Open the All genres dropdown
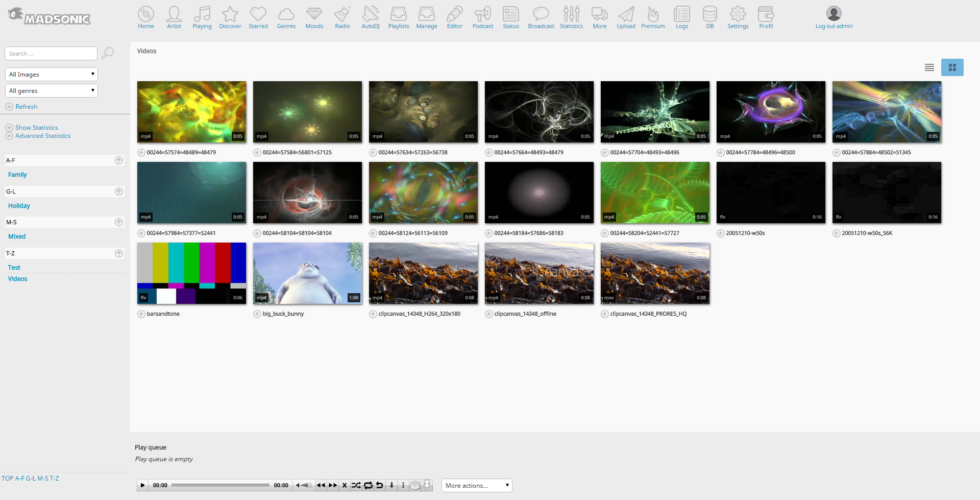980x500 pixels. 51,91
